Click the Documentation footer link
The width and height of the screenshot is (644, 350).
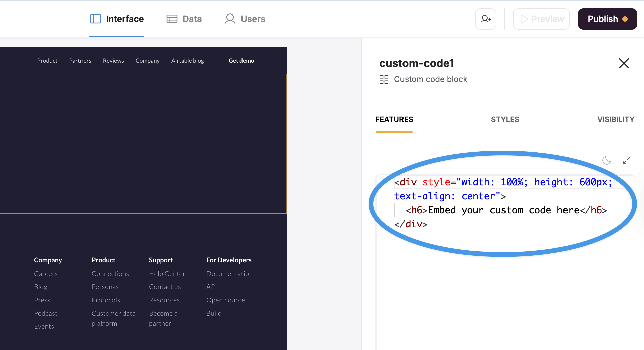click(229, 274)
